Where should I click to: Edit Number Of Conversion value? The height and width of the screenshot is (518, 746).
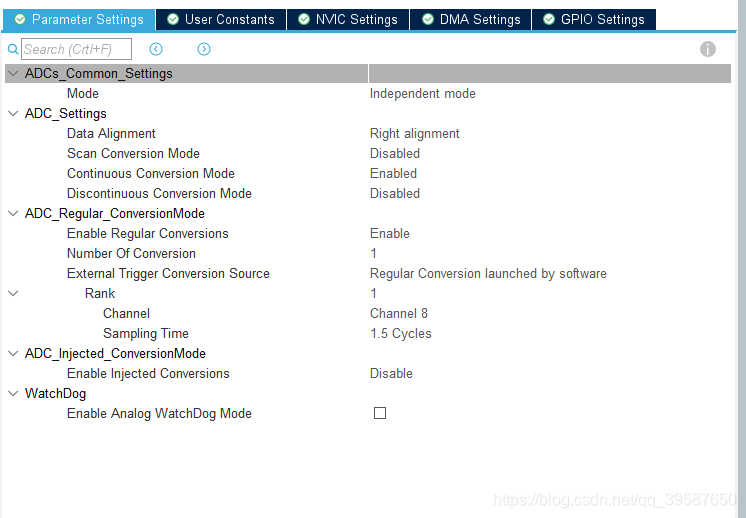tap(373, 254)
